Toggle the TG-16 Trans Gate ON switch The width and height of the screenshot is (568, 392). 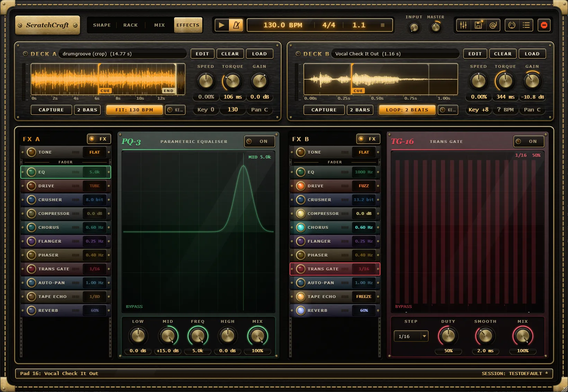click(x=529, y=141)
